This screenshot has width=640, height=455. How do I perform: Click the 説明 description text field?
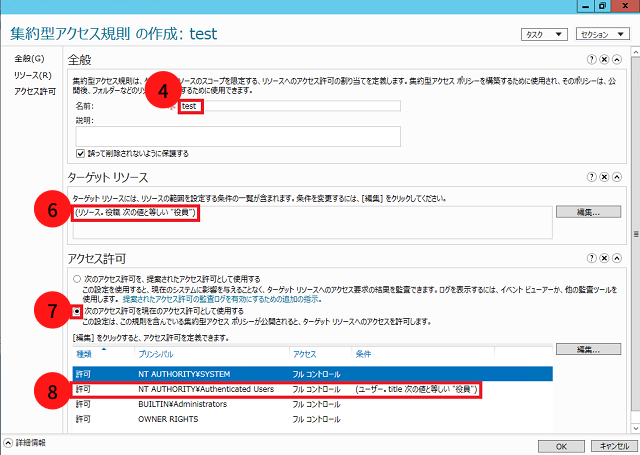pyautogui.click(x=237, y=136)
